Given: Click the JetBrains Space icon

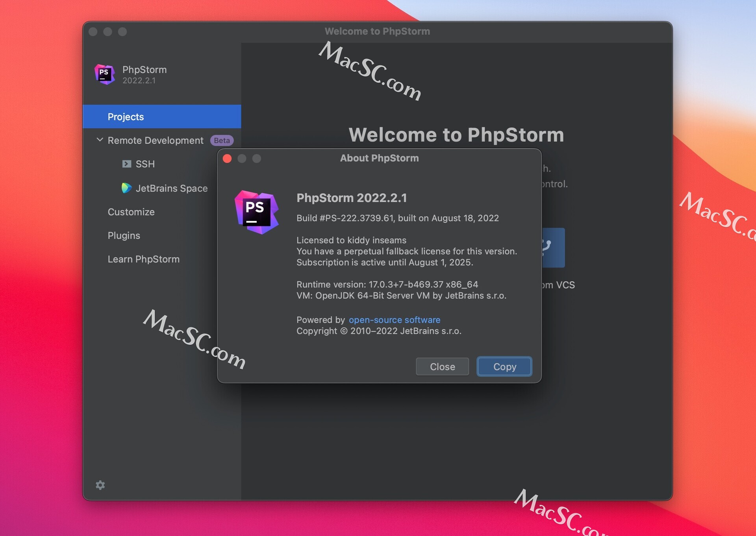Looking at the screenshot, I should pyautogui.click(x=126, y=188).
